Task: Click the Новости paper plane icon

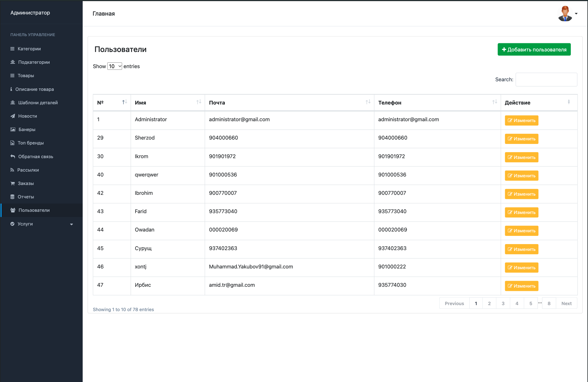Action: 13,116
